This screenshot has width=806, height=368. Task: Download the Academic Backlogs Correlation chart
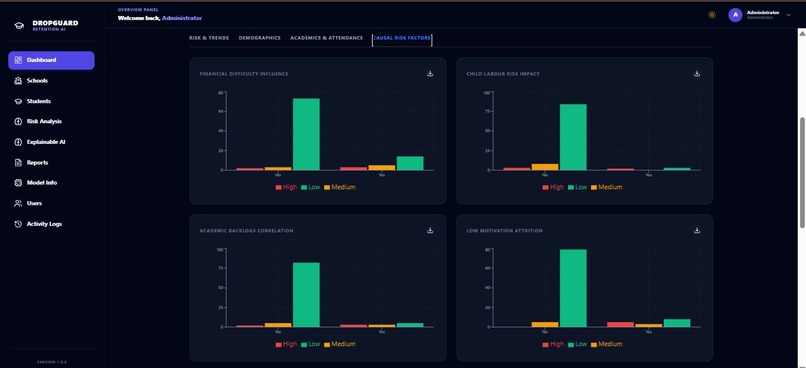point(430,230)
